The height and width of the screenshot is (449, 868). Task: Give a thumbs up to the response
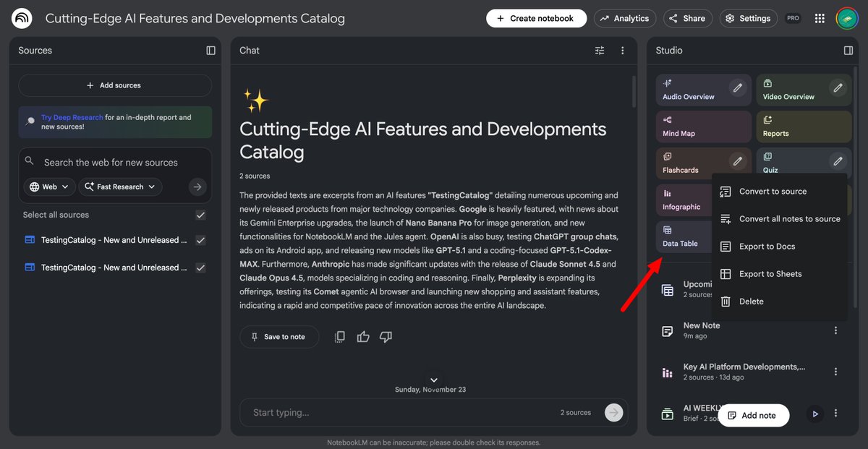(x=362, y=336)
